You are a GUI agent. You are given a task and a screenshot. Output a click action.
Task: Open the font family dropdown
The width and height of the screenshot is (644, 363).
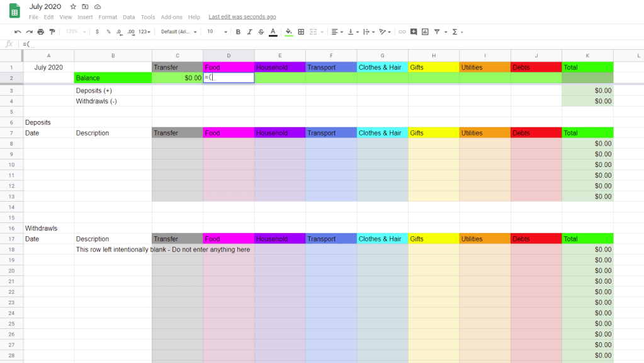point(179,32)
